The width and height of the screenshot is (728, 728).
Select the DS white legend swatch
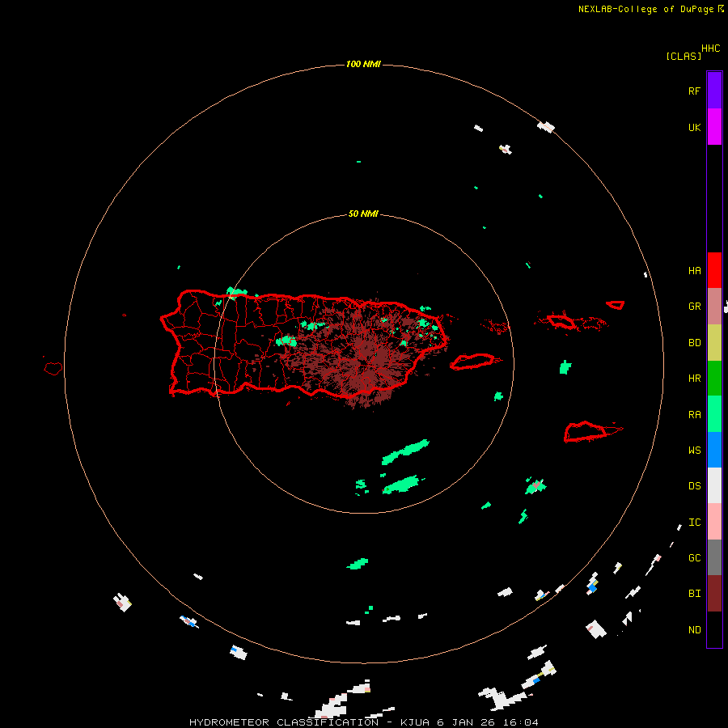coord(714,485)
